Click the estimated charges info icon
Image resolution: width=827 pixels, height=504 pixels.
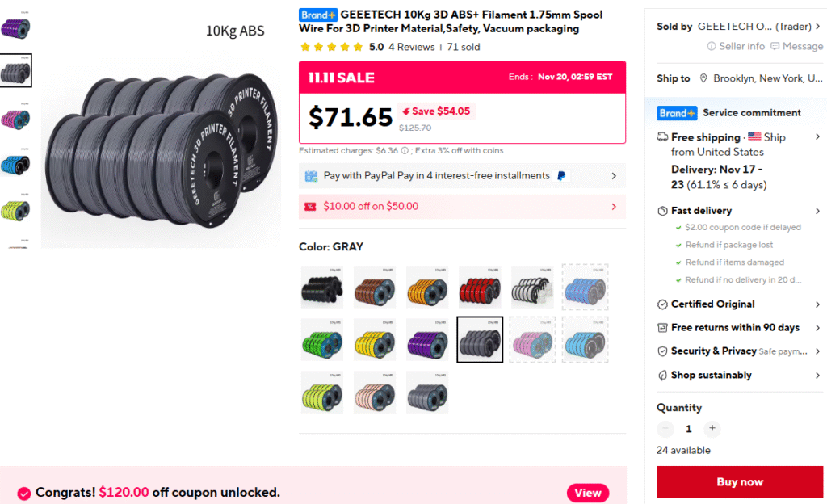pos(405,150)
